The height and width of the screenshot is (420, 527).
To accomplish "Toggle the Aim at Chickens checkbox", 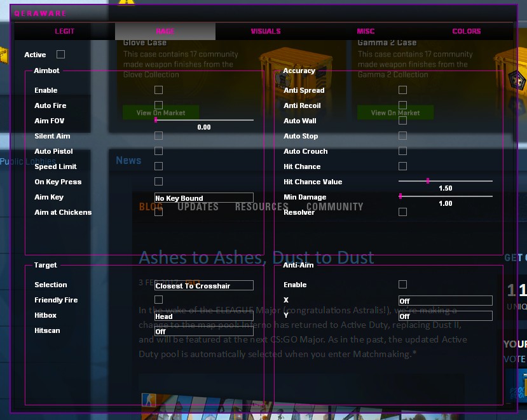I will click(x=159, y=212).
